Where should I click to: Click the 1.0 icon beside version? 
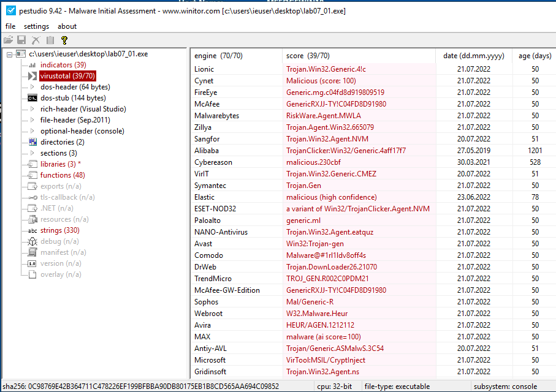point(32,264)
